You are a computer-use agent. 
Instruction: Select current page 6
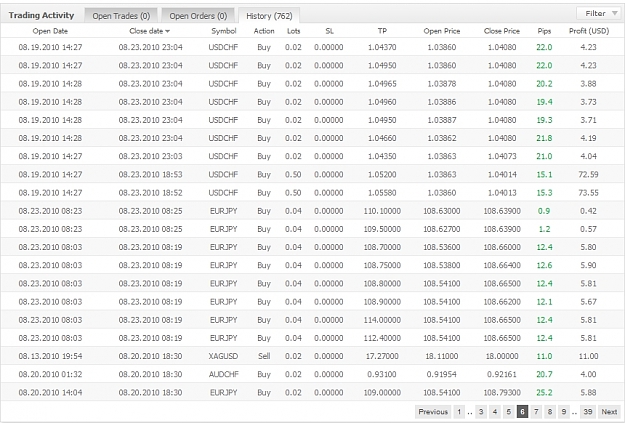pos(522,412)
